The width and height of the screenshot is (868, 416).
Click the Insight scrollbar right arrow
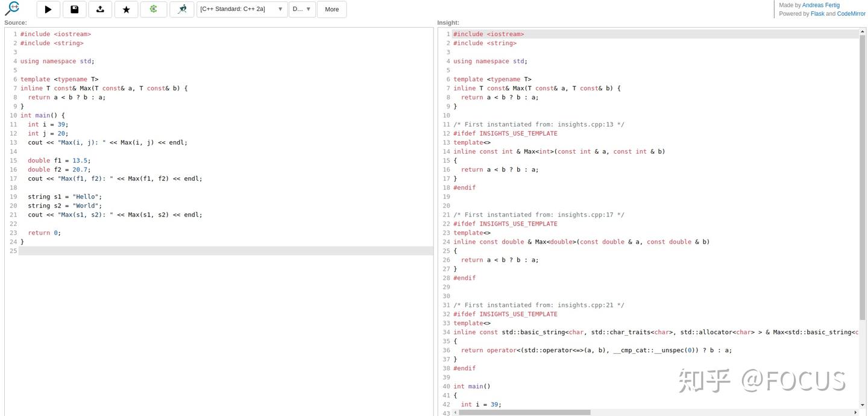(855, 412)
